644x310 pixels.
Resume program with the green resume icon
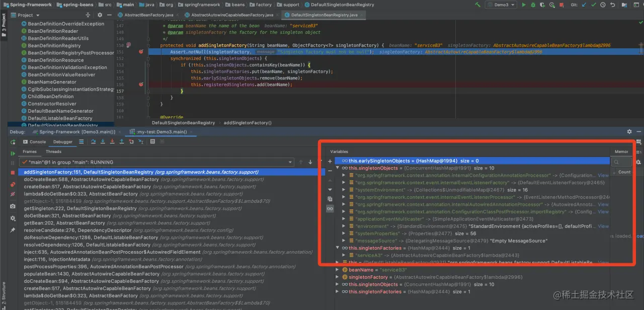point(13,153)
